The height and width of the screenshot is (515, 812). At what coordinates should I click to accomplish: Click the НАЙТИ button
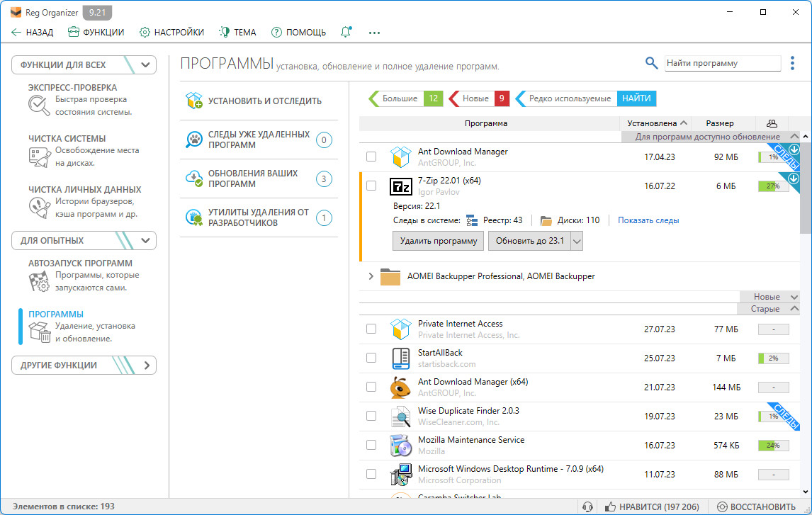636,98
